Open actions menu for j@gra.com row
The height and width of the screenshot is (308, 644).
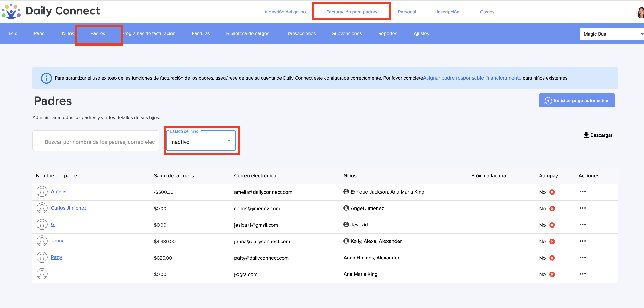583,274
